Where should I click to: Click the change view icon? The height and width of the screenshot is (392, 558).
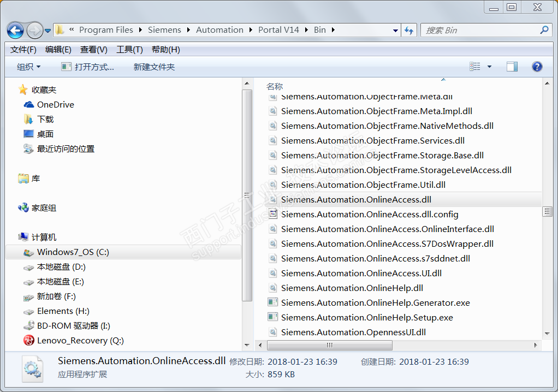(x=474, y=67)
